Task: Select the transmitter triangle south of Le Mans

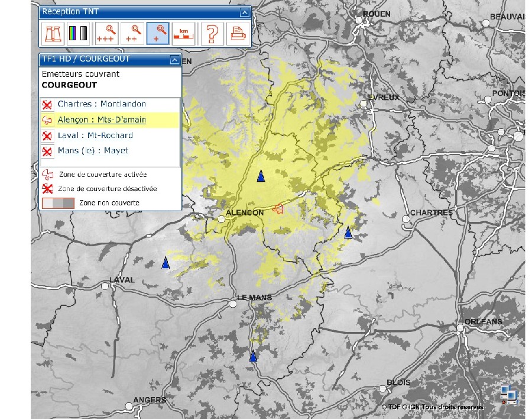Action: point(253,356)
